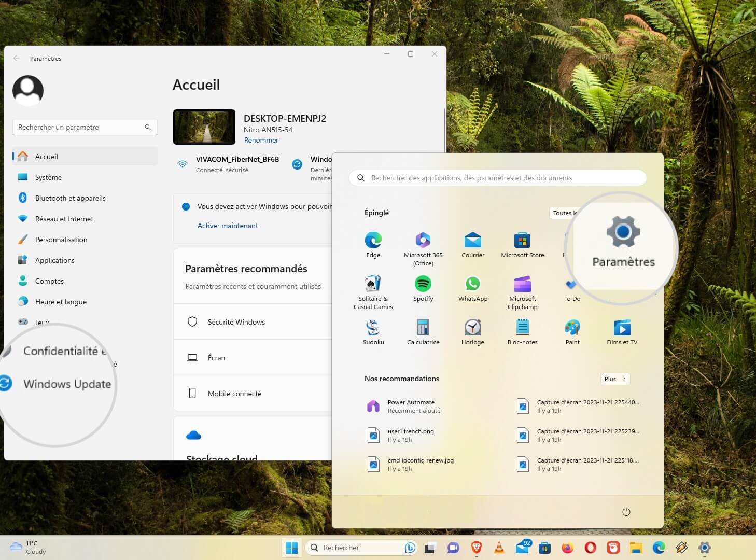
Task: Open Calculatrice app
Action: 423,332
